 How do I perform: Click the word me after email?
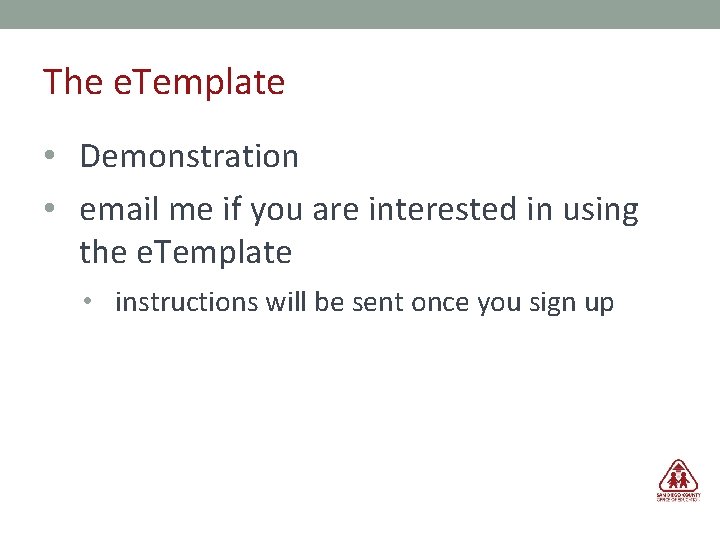coord(191,210)
